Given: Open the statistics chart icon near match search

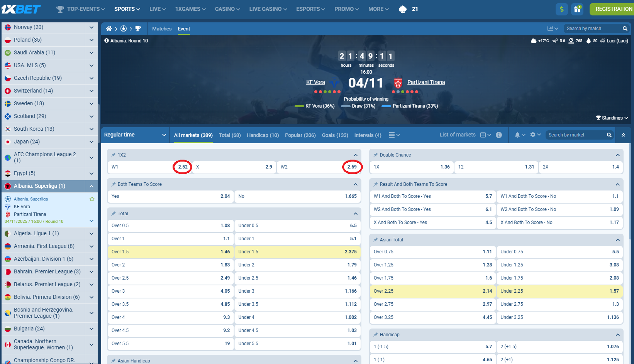Looking at the screenshot, I should tap(551, 28).
